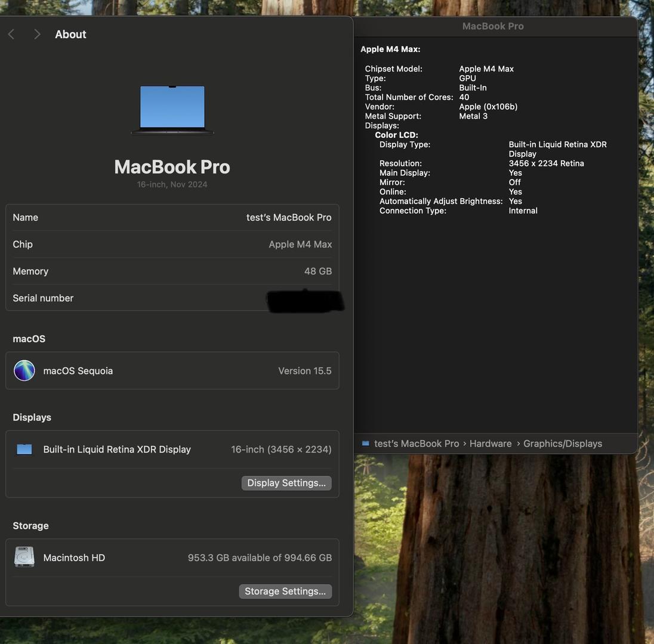Click the forward chevron beside About
This screenshot has width=654, height=644.
coord(37,35)
